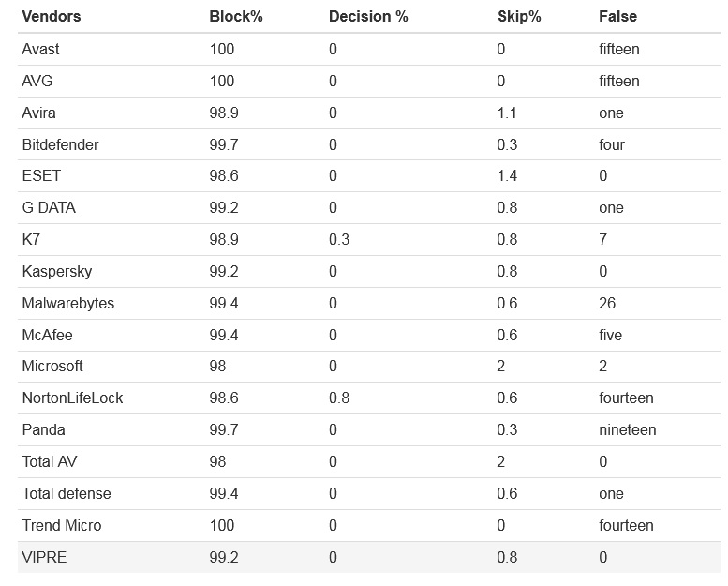
Task: Click Avira's 1.1 skip value
Action: pyautogui.click(x=507, y=113)
